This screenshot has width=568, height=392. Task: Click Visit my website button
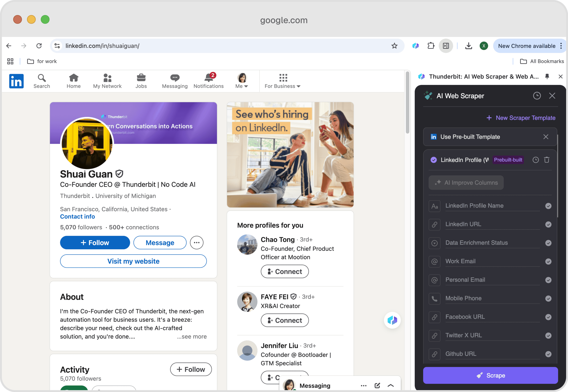point(133,261)
